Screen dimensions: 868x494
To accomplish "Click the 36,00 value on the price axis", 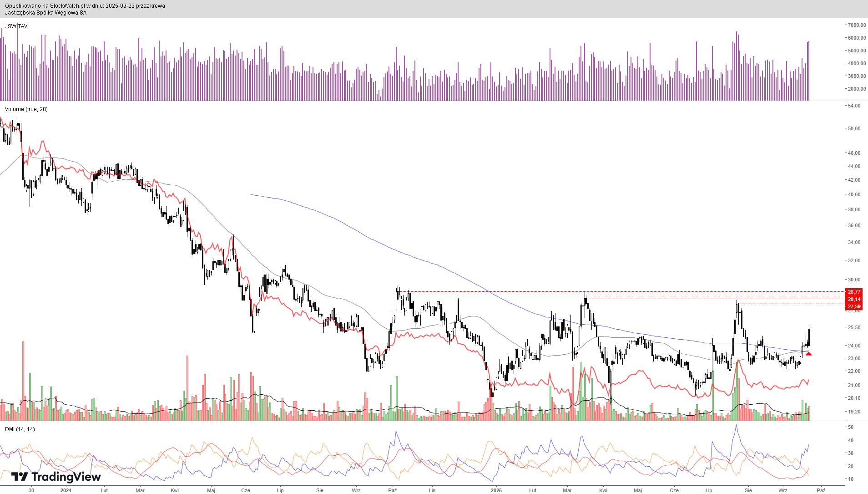I will pyautogui.click(x=854, y=225).
